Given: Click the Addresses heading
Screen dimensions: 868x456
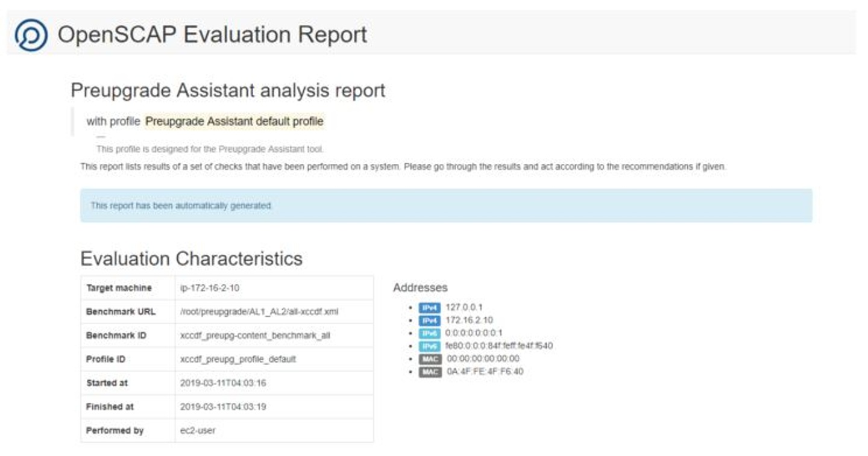Looking at the screenshot, I should (420, 288).
